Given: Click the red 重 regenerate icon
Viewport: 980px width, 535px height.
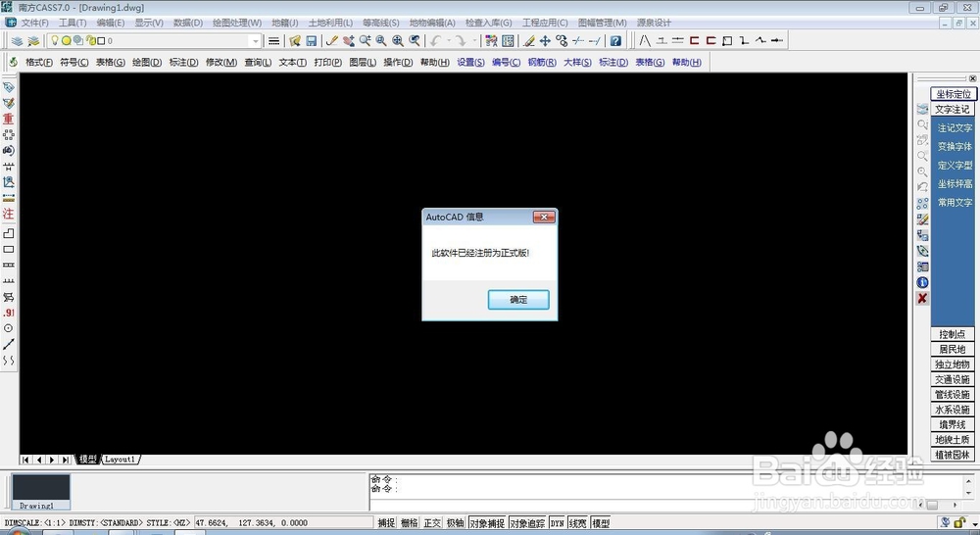Looking at the screenshot, I should click(x=8, y=119).
